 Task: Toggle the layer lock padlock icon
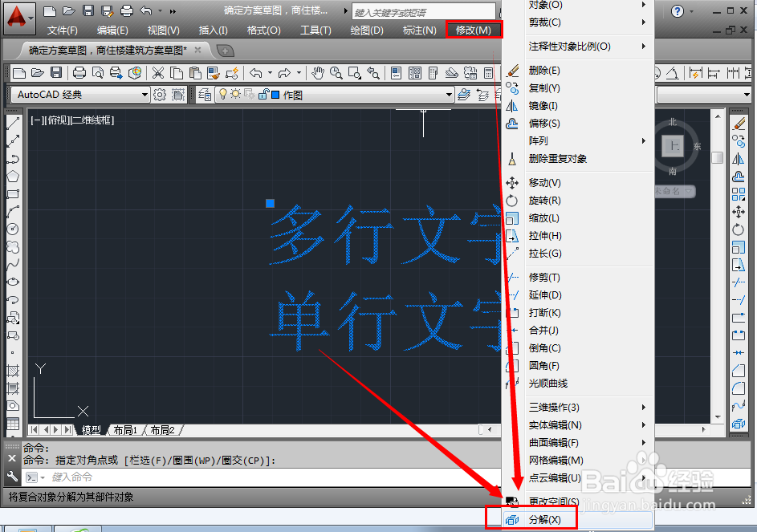[x=263, y=94]
